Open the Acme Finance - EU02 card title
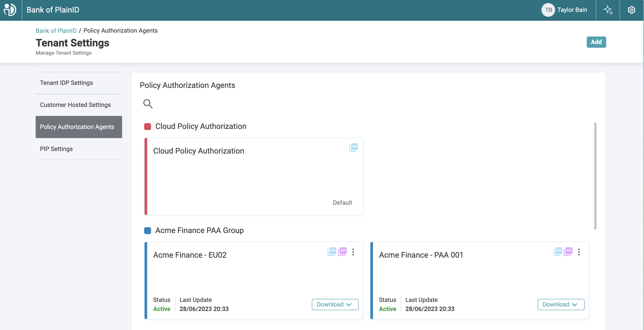Image resolution: width=644 pixels, height=330 pixels. (190, 255)
